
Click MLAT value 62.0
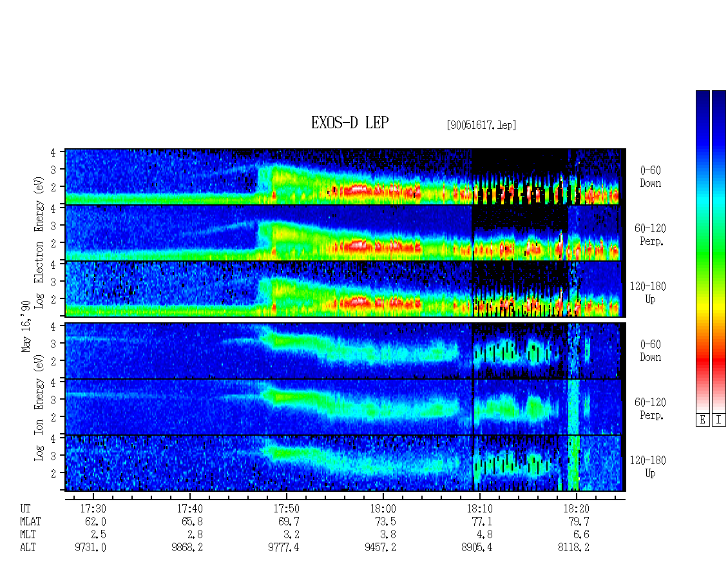[x=95, y=521]
